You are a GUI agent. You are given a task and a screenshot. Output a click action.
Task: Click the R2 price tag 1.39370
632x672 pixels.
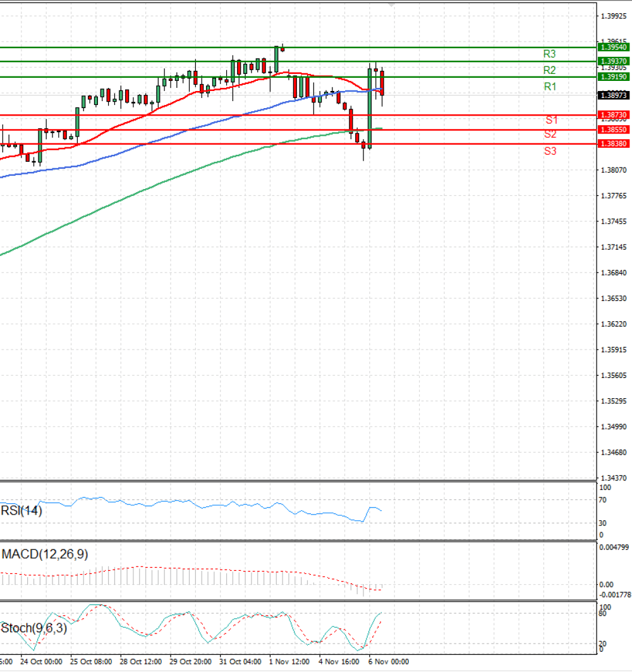614,61
